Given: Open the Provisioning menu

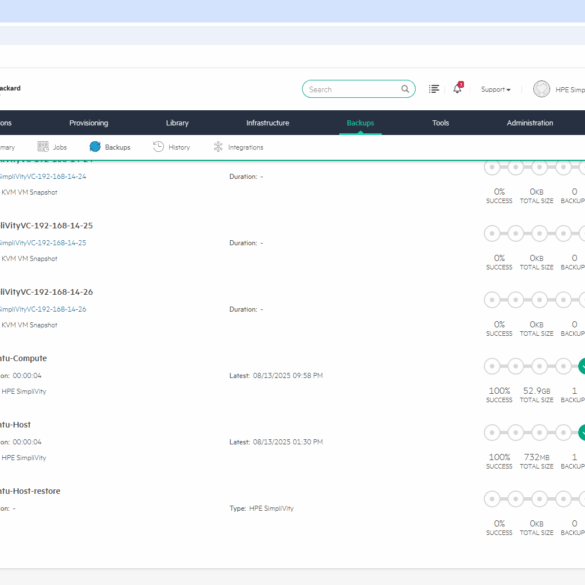Looking at the screenshot, I should pos(89,123).
